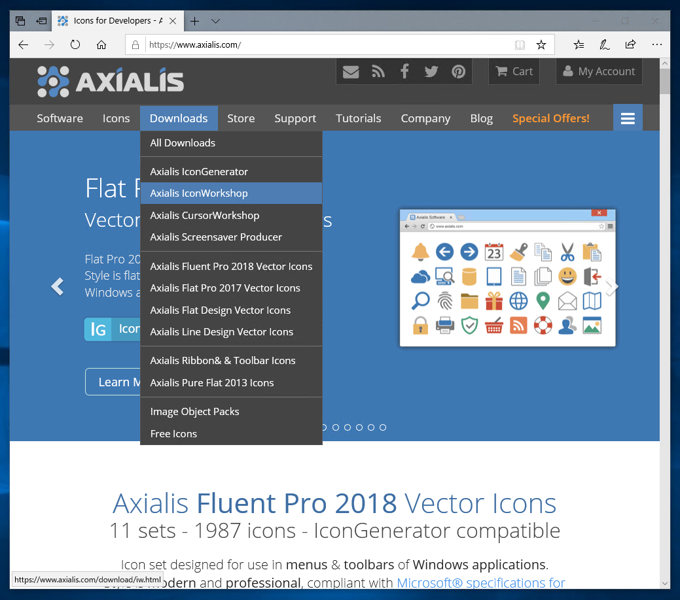Click the browser Forward arrow
This screenshot has width=680, height=600.
pyautogui.click(x=49, y=45)
